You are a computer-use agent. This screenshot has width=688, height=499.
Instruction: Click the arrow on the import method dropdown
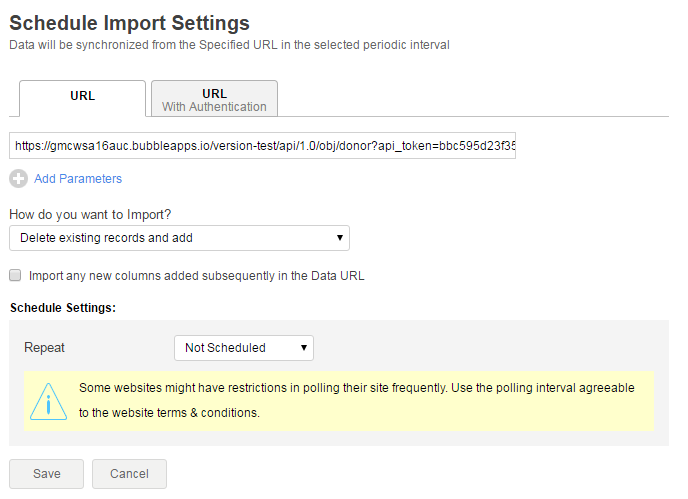coord(340,238)
